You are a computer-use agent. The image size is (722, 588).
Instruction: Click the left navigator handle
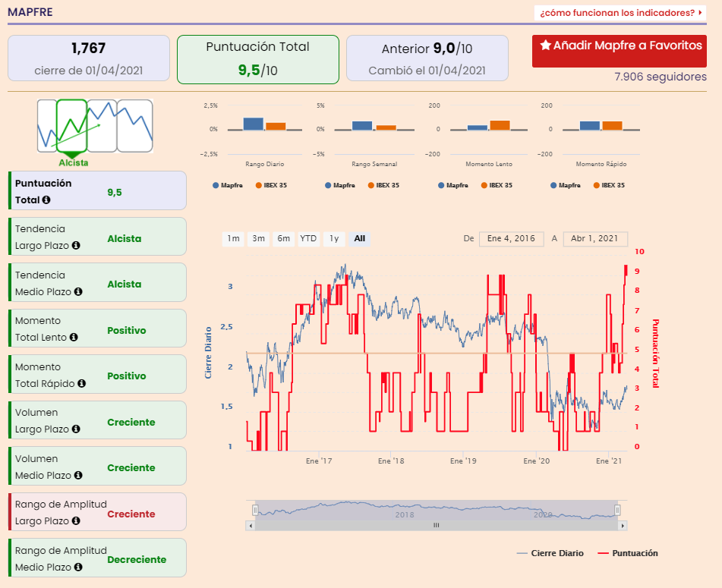coord(255,510)
